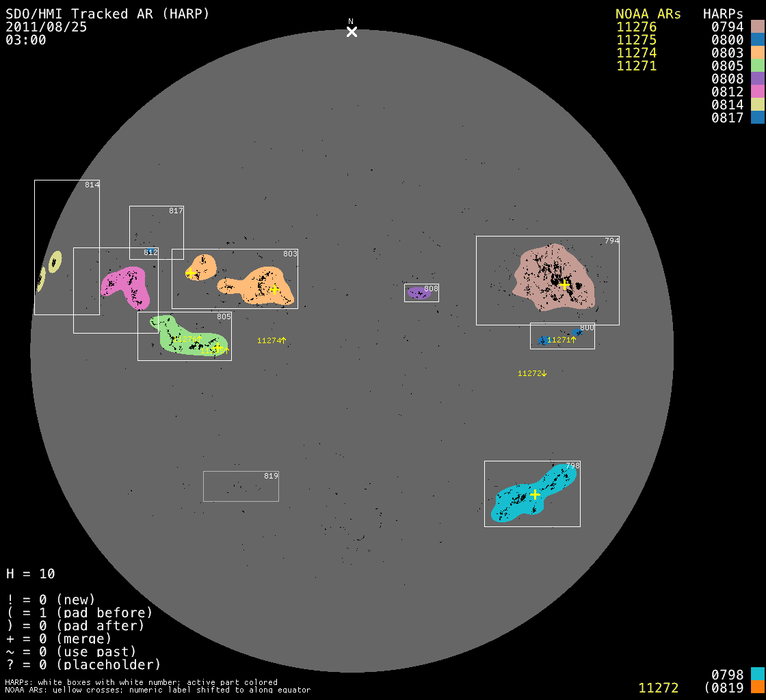The image size is (766, 700).
Task: Click the pink swatch beside HARP 0812
Action: [x=757, y=92]
